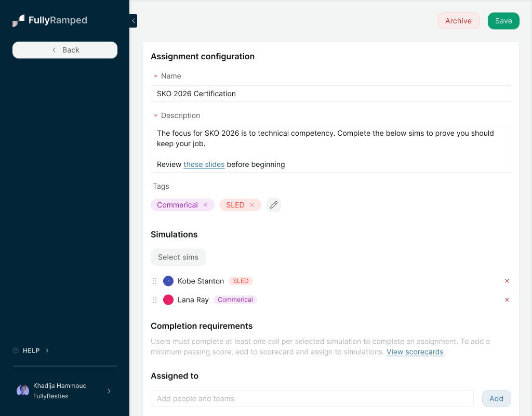This screenshot has height=416, width=532.
Task: Expand the FullyBesties account options chevron
Action: [109, 391]
